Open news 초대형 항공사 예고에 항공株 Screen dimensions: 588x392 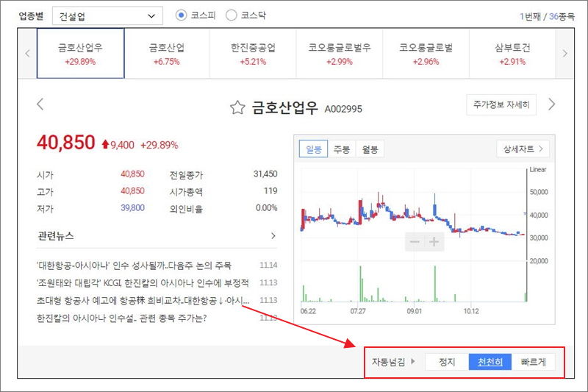tap(143, 300)
